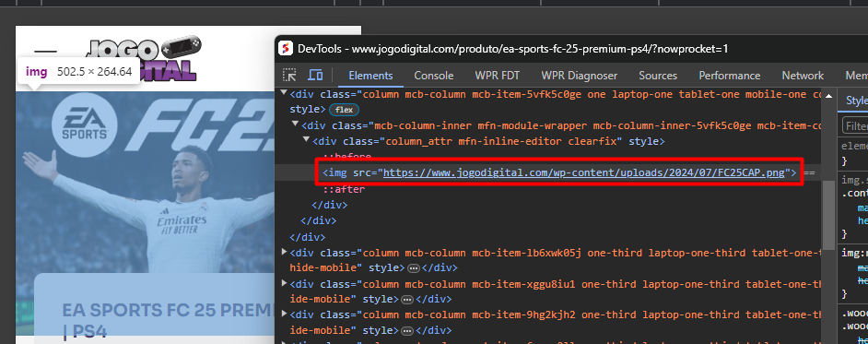Open the WPR FDT tab
Screen dimensions: 868x344
click(x=497, y=76)
